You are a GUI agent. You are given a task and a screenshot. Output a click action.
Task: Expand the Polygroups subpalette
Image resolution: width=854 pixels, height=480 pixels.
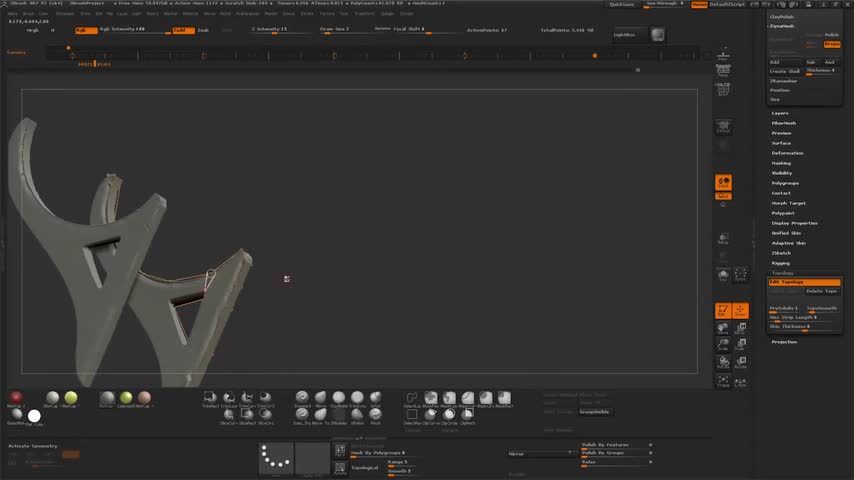785,183
